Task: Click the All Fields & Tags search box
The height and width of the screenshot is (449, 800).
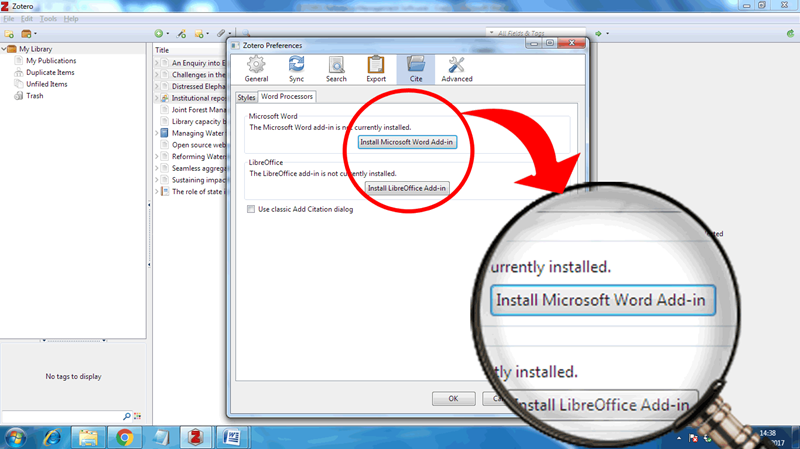Action: [x=536, y=33]
